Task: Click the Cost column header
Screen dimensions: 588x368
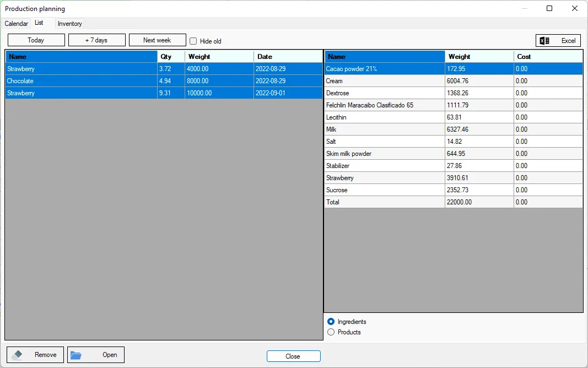Action: pos(548,57)
